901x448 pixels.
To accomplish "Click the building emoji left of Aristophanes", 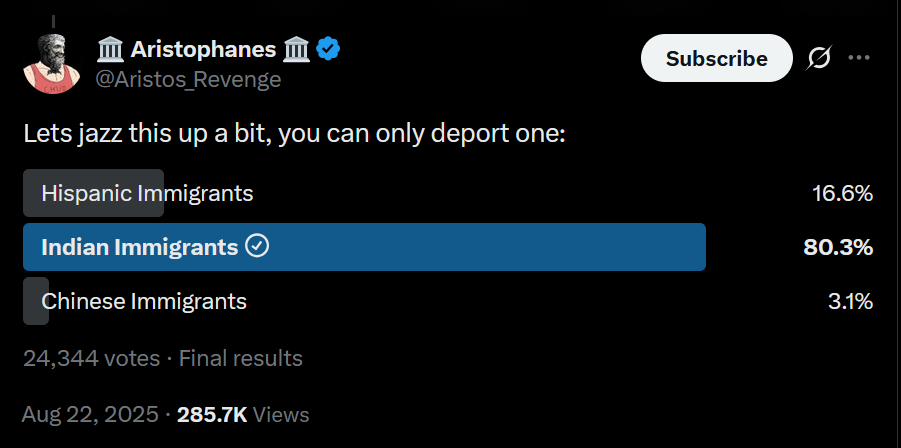I will [110, 48].
